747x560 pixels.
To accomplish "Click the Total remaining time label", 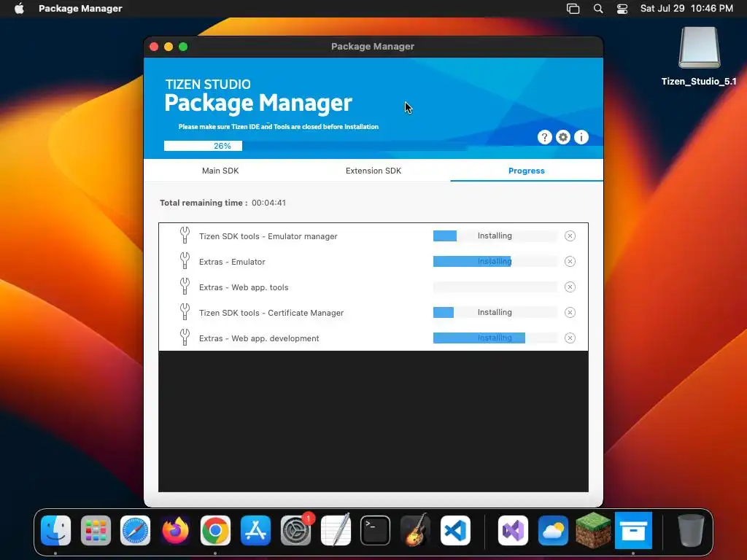I will [x=204, y=203].
